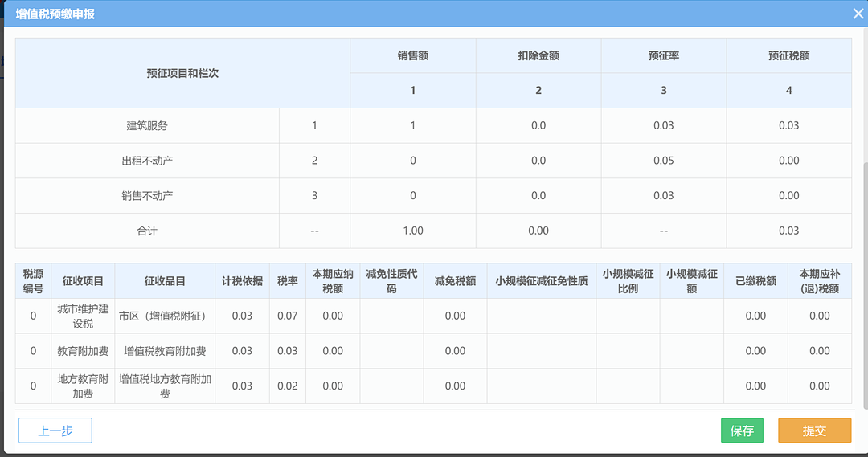
Task: Click the 本期应补(退)税额 column header
Action: pos(819,281)
